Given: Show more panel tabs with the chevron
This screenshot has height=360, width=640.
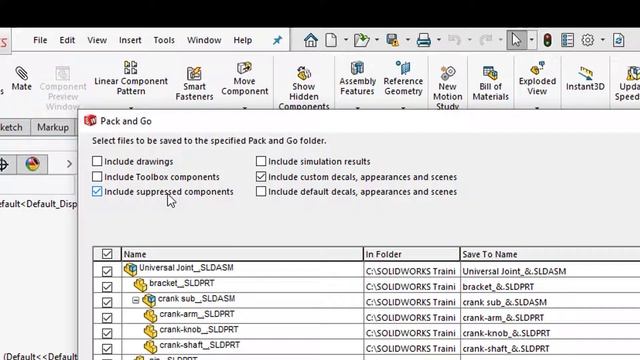Looking at the screenshot, I should tap(69, 164).
